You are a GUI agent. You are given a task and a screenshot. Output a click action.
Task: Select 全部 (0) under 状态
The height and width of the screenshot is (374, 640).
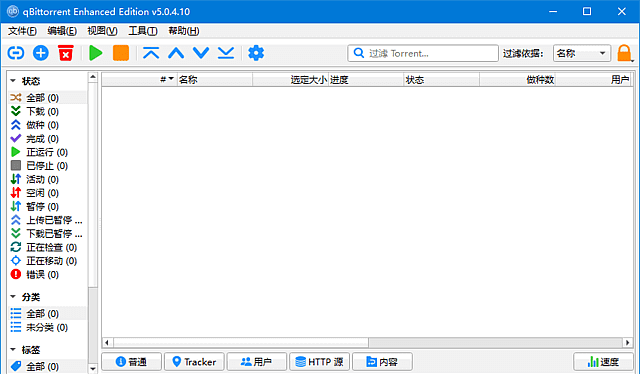pyautogui.click(x=47, y=98)
